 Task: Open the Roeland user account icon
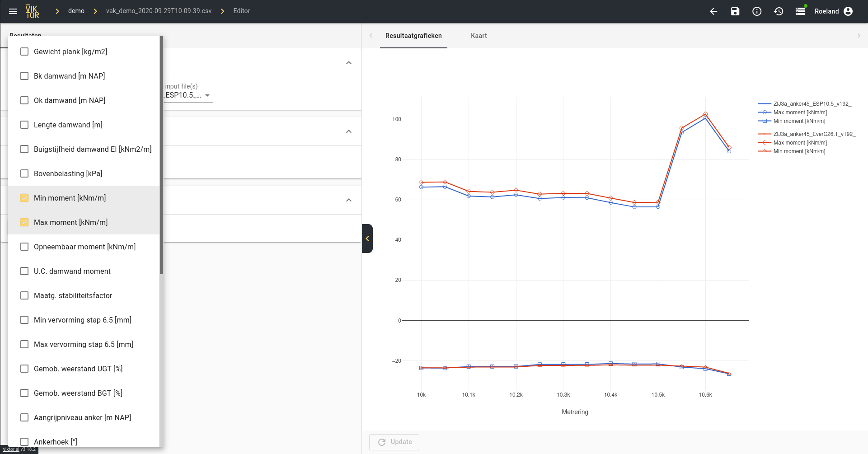pyautogui.click(x=848, y=11)
